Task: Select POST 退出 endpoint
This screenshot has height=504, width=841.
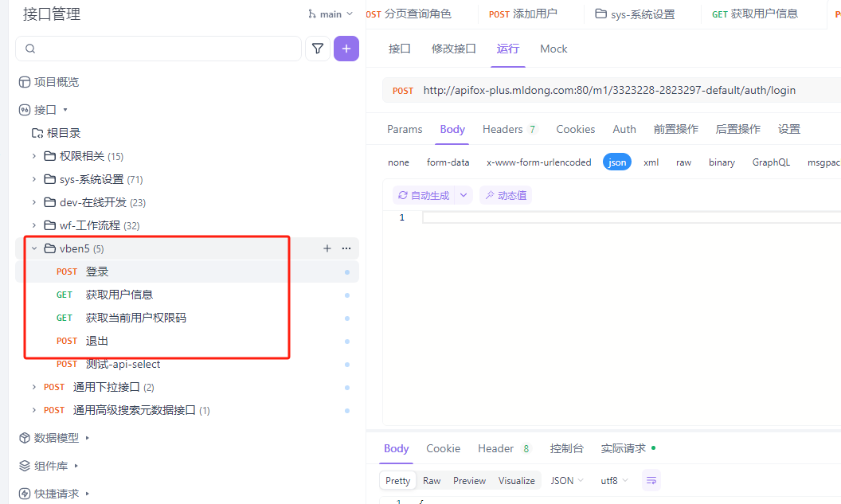Action: pos(187,341)
